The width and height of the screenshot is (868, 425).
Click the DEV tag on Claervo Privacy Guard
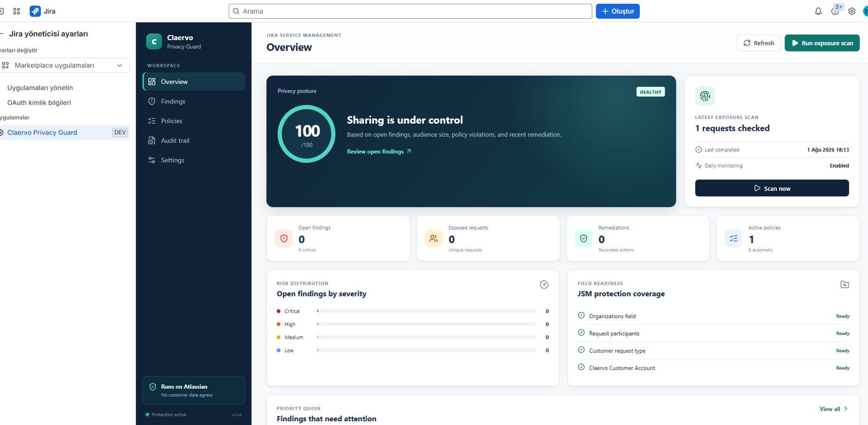point(120,132)
